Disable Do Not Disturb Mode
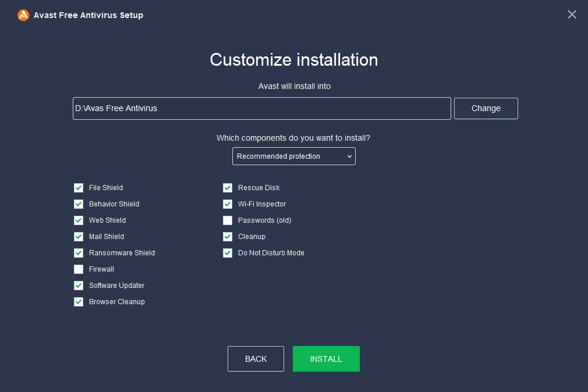This screenshot has height=392, width=588. coord(228,252)
